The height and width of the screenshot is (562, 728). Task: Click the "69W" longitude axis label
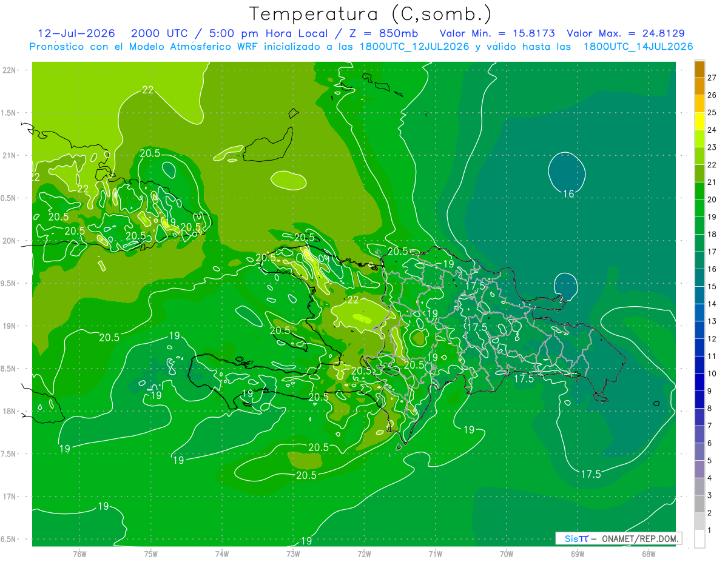pyautogui.click(x=577, y=554)
